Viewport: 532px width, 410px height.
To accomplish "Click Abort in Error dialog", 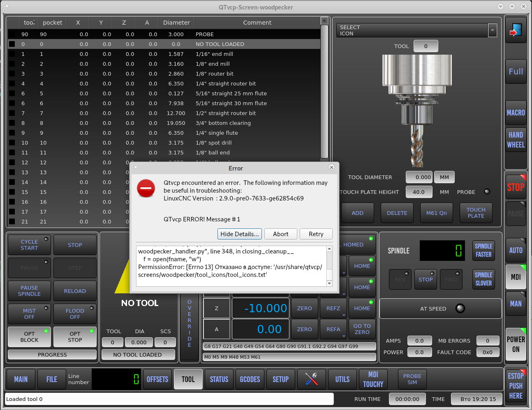I will coord(281,234).
